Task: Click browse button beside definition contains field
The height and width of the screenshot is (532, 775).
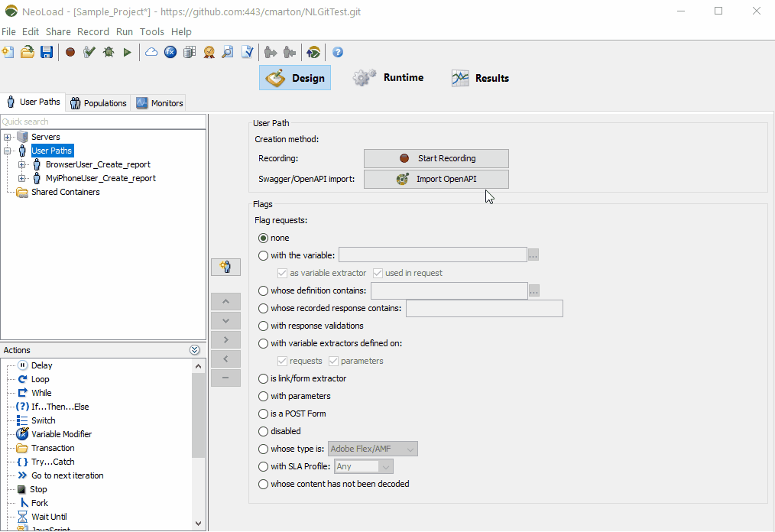Action: [x=533, y=290]
